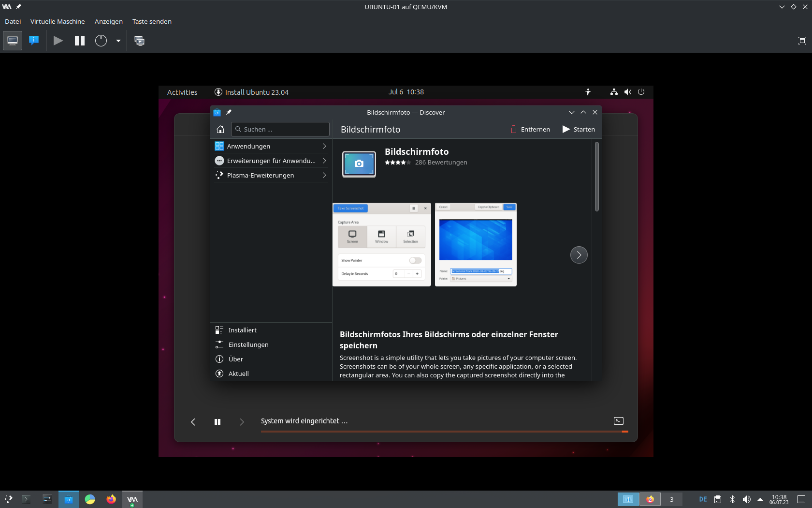The width and height of the screenshot is (812, 508).
Task: Show next screenshot in the gallery
Action: (579, 255)
